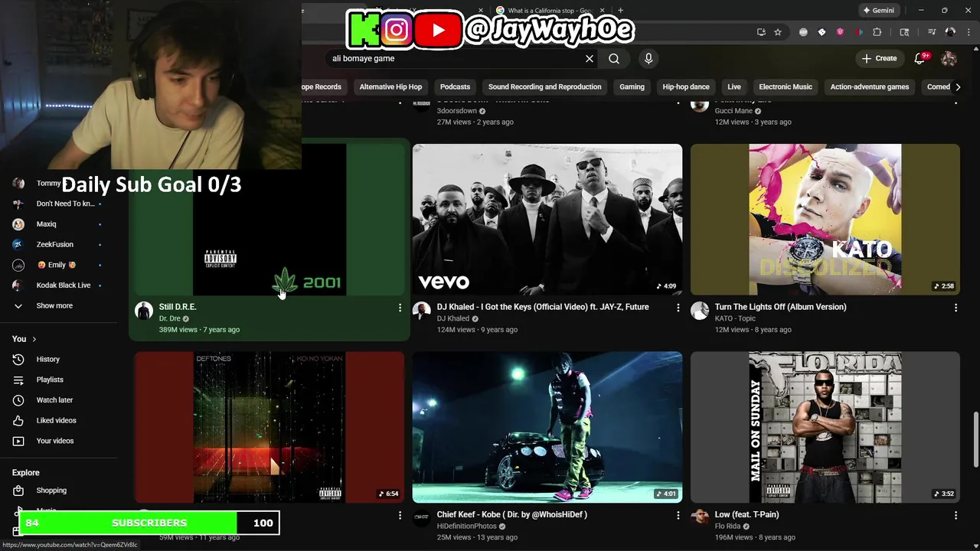Click the install app icon in address bar
This screenshot has width=980, height=551.
[x=761, y=32]
